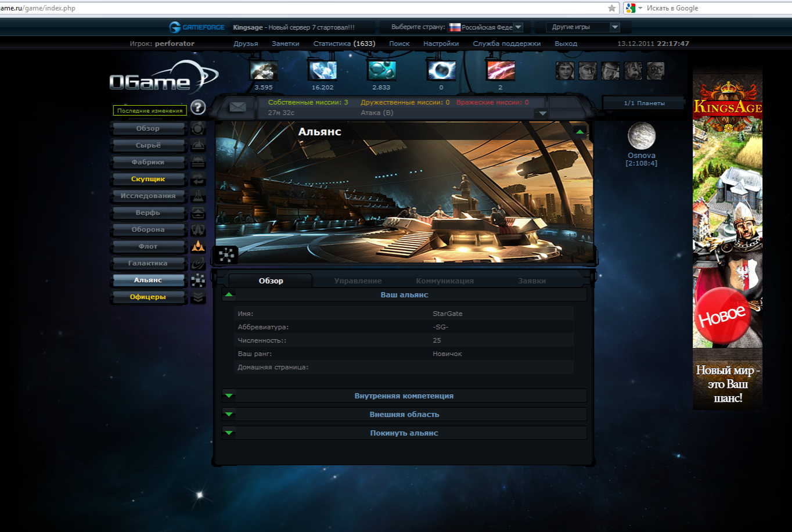Click the crystal resource icon
The height and width of the screenshot is (532, 792).
[322, 71]
